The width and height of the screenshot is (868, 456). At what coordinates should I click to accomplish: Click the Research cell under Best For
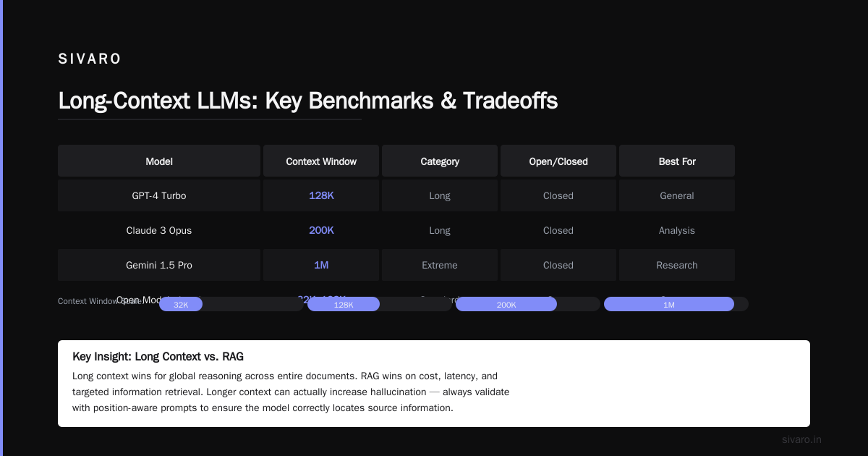point(677,265)
